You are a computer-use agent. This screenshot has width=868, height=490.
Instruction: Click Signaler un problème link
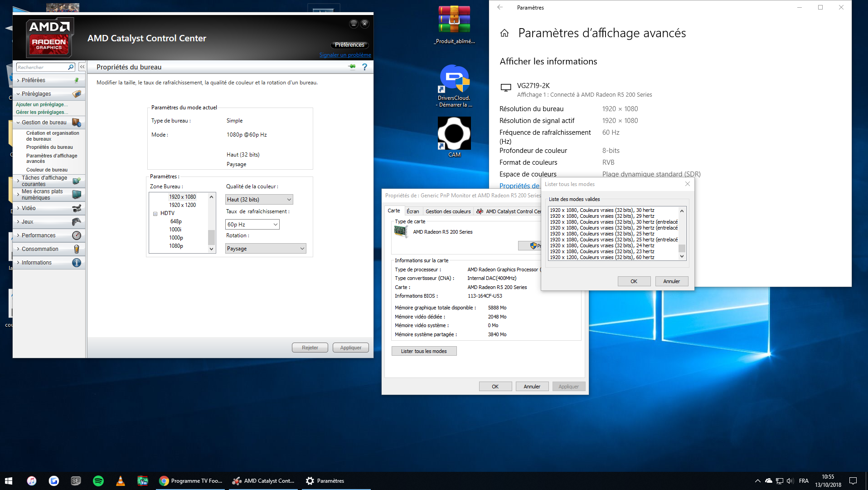pyautogui.click(x=345, y=55)
